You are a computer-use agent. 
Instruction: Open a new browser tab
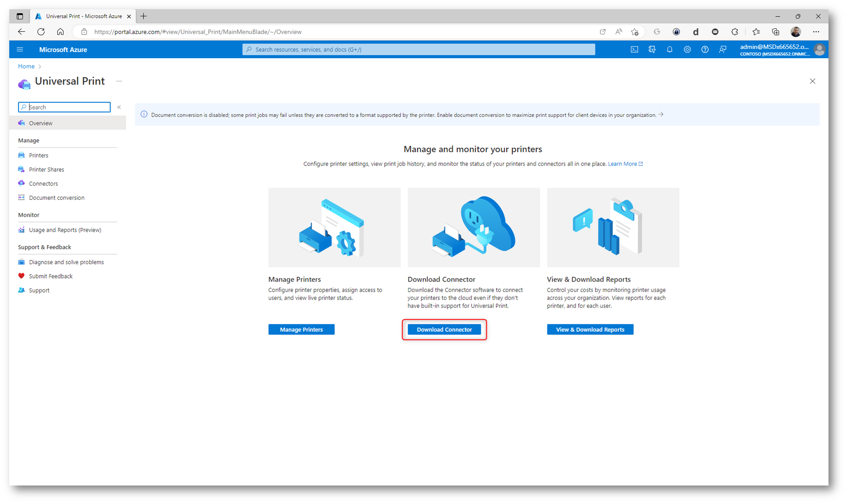tap(144, 16)
